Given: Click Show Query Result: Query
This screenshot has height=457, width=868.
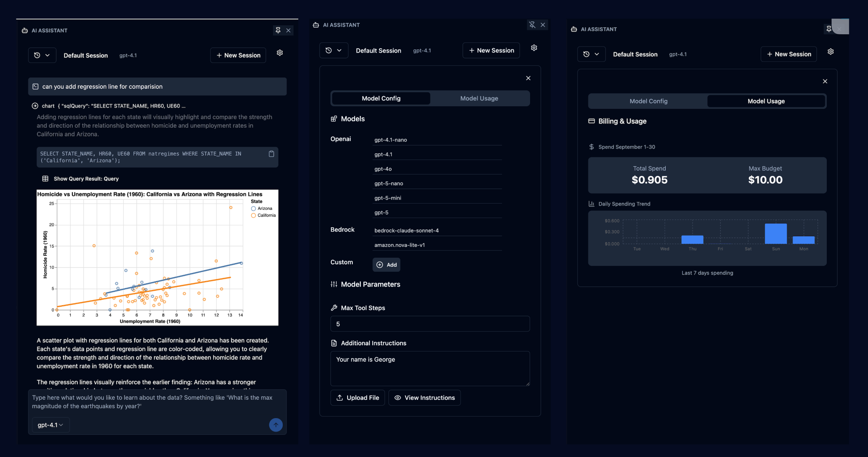Looking at the screenshot, I should (x=86, y=179).
